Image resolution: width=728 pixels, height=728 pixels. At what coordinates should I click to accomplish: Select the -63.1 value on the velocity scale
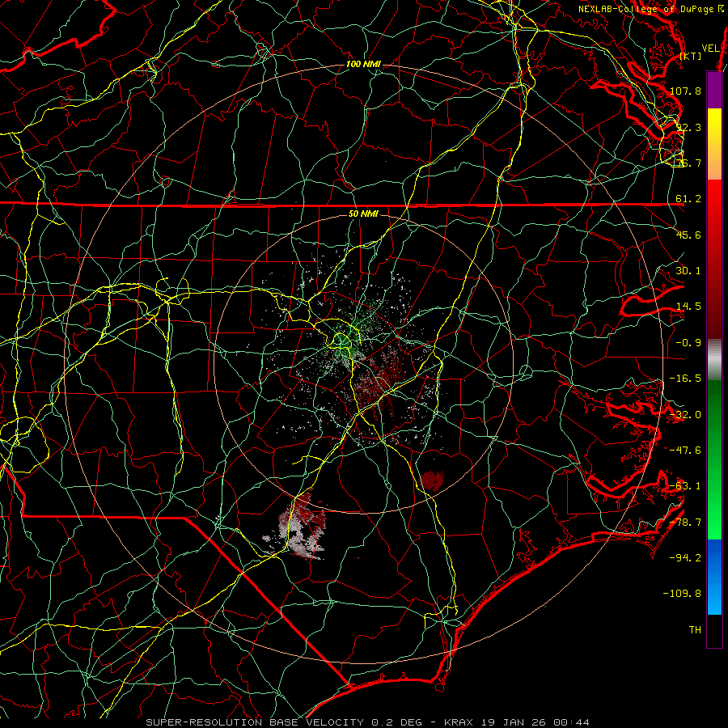(685, 486)
